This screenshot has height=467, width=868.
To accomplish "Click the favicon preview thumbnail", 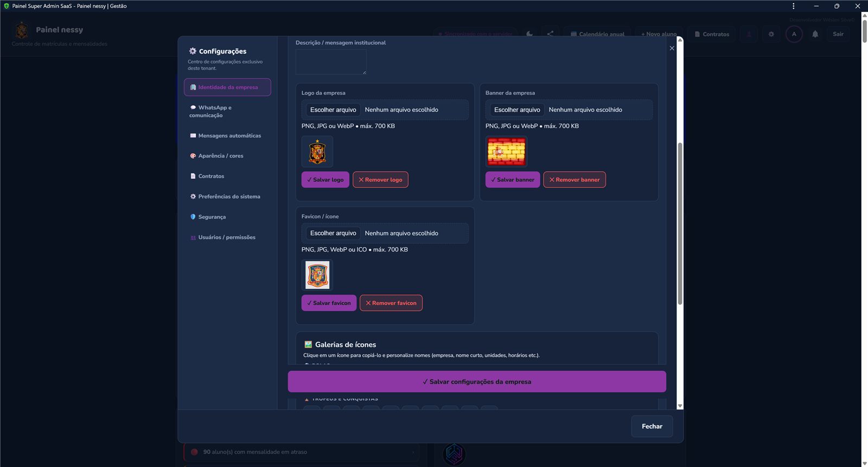I will (317, 275).
